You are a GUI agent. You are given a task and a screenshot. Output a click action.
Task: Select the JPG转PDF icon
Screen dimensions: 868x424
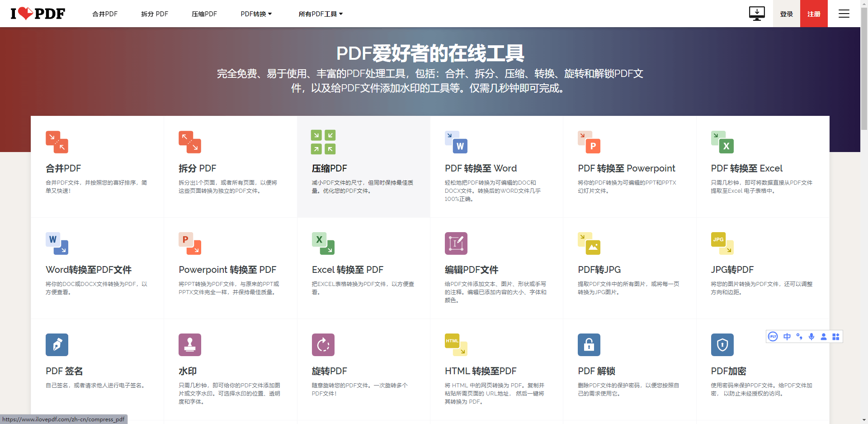pyautogui.click(x=722, y=243)
